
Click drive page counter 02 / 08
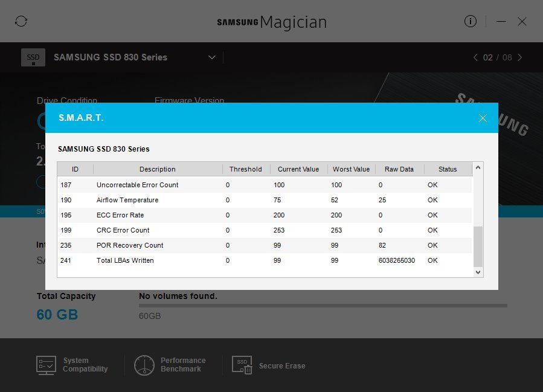coord(497,57)
